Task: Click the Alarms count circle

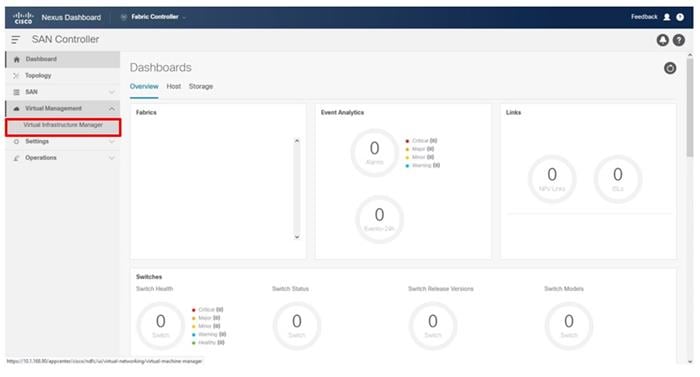Action: tap(374, 152)
